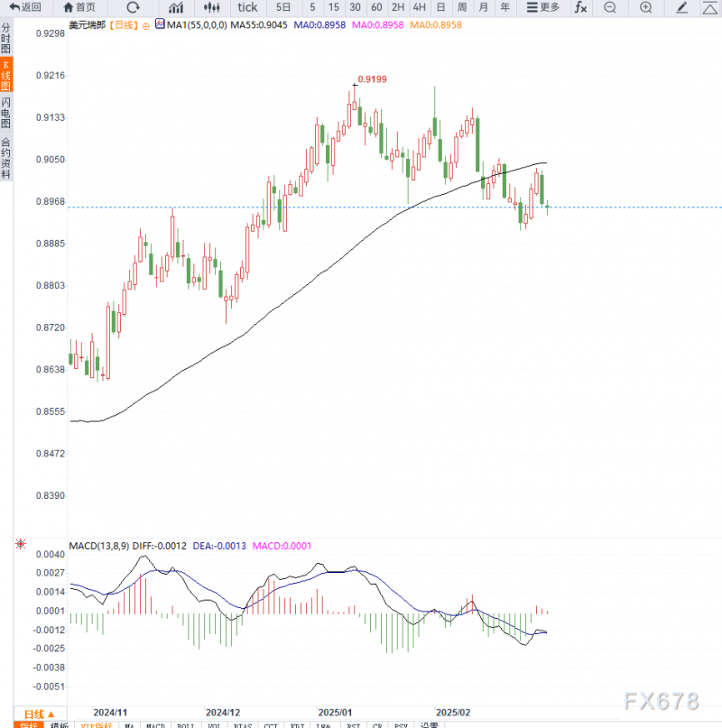Click the 美元瑞郎 instrument name
This screenshot has height=728, width=722.
tap(88, 25)
